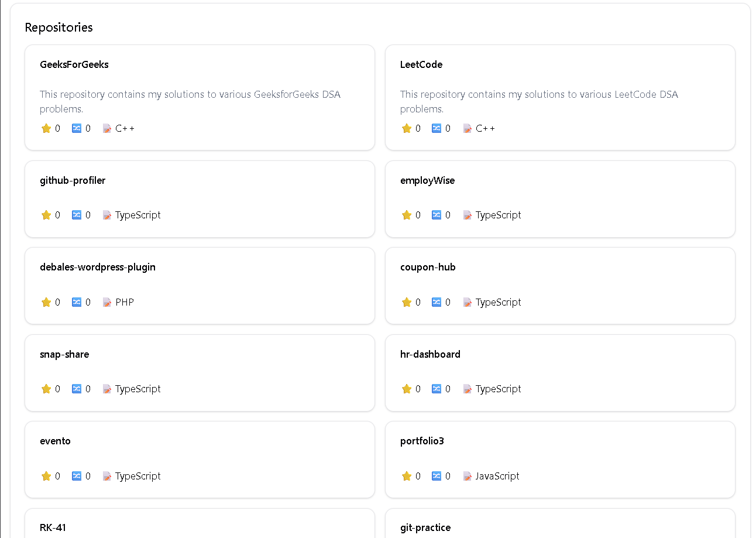Click the language icon on hr-dashboard card
This screenshot has height=538, width=756.
click(468, 389)
